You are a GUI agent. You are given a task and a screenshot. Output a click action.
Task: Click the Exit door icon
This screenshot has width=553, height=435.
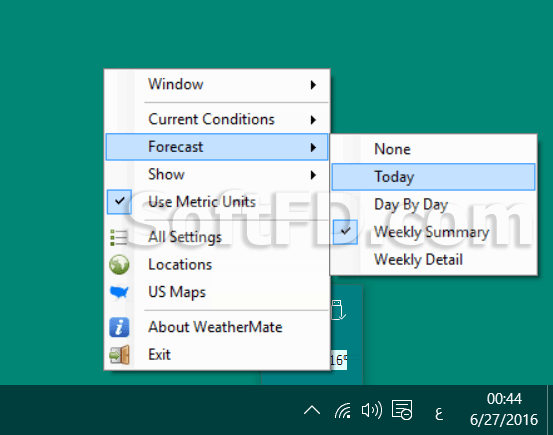[x=119, y=355]
